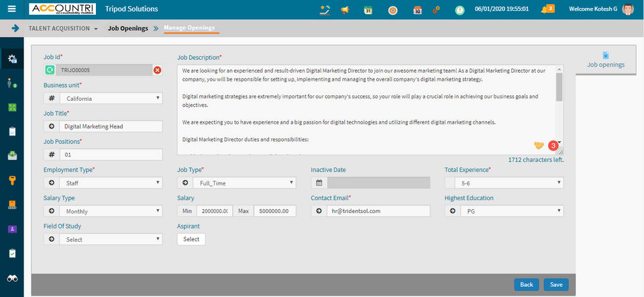Viewport: 644px width, 297px height.
Task: Open the Job openings side panel tab
Action: pos(606,60)
